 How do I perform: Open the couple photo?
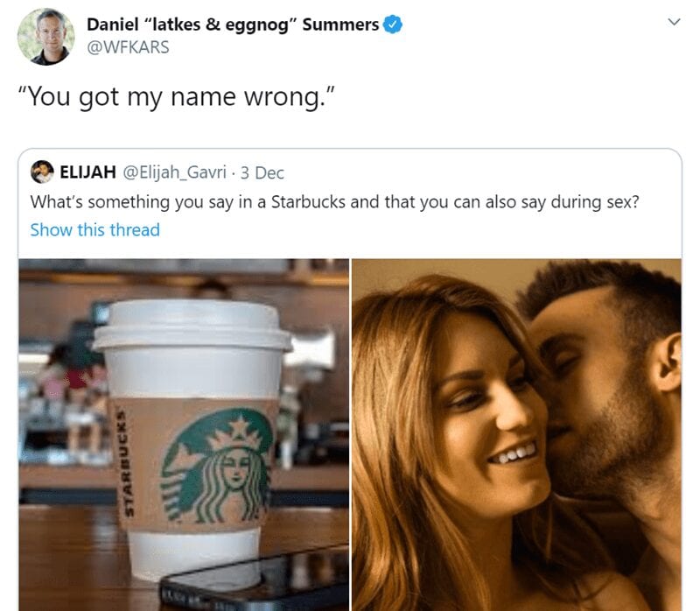pos(516,434)
